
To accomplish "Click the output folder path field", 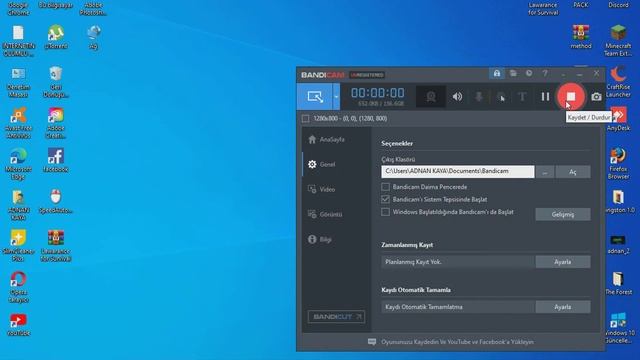I will (x=458, y=171).
